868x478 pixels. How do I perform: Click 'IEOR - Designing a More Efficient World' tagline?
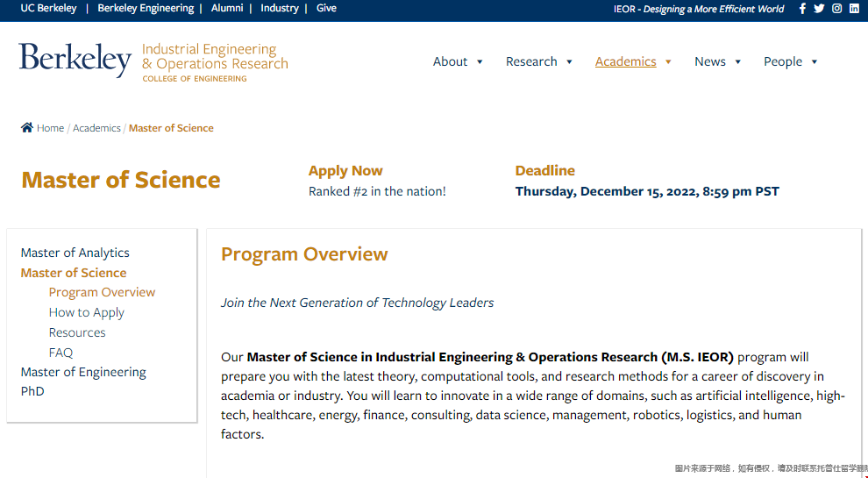(699, 9)
